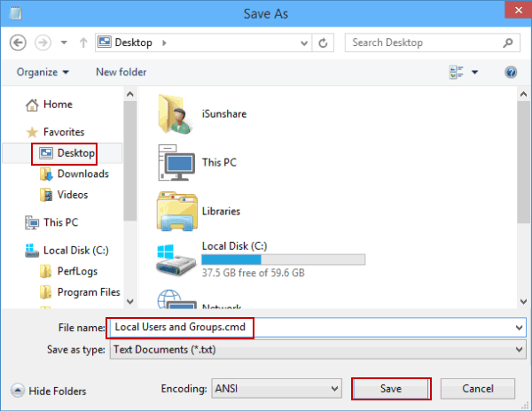Image resolution: width=532 pixels, height=411 pixels.
Task: Select Downloads in Favorites sidebar
Action: (82, 174)
